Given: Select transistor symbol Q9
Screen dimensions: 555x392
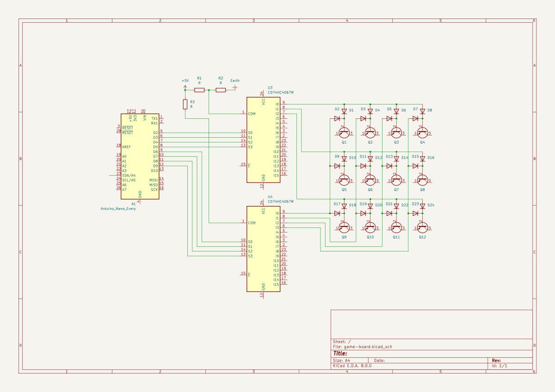Looking at the screenshot, I should click(x=344, y=227).
